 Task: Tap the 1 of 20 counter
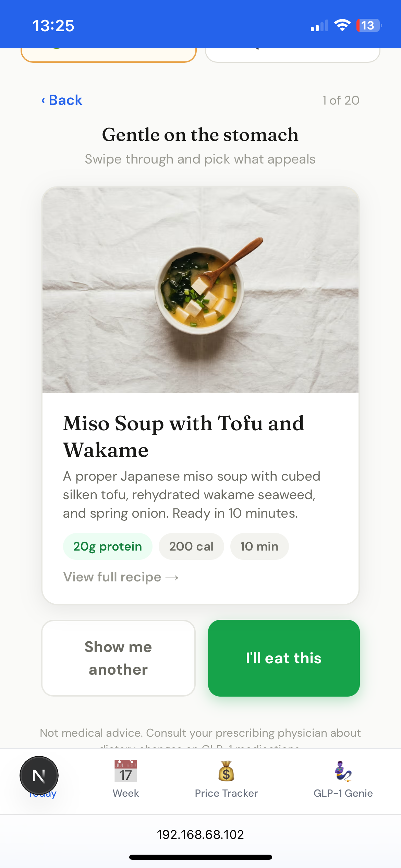coord(341,100)
